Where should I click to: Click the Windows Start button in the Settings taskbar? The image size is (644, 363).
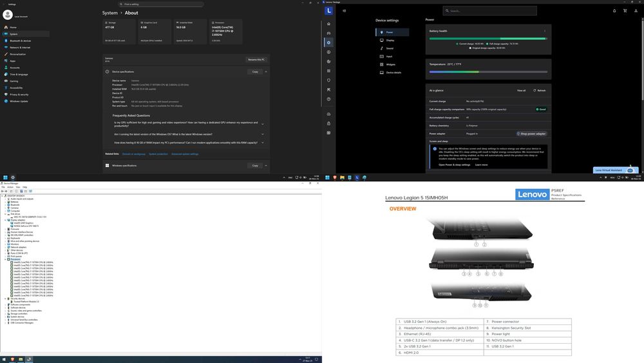coord(5,177)
